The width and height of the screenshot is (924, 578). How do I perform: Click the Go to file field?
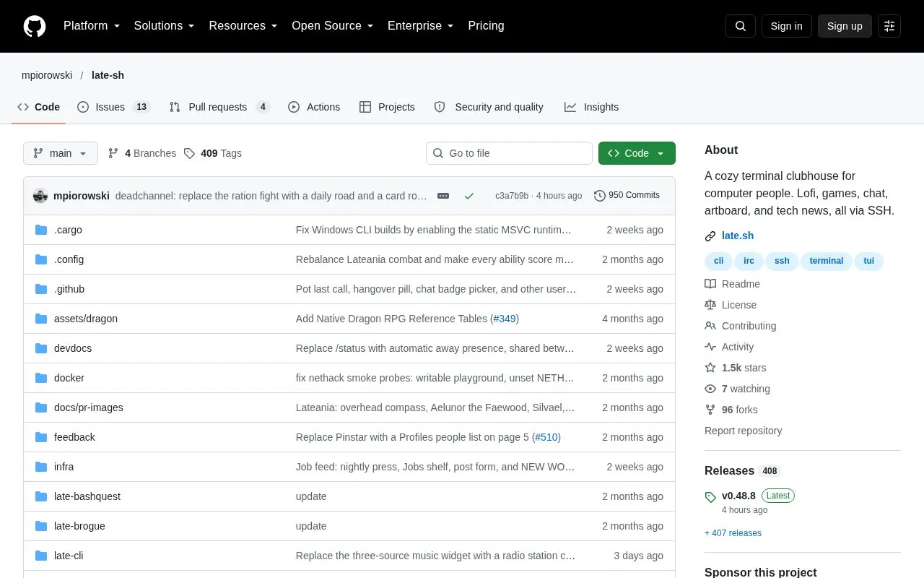pyautogui.click(x=509, y=153)
